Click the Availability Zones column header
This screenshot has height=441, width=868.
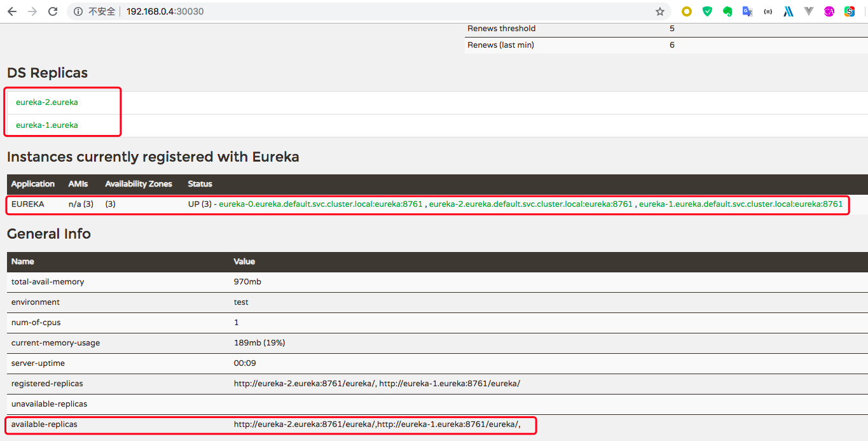click(139, 184)
